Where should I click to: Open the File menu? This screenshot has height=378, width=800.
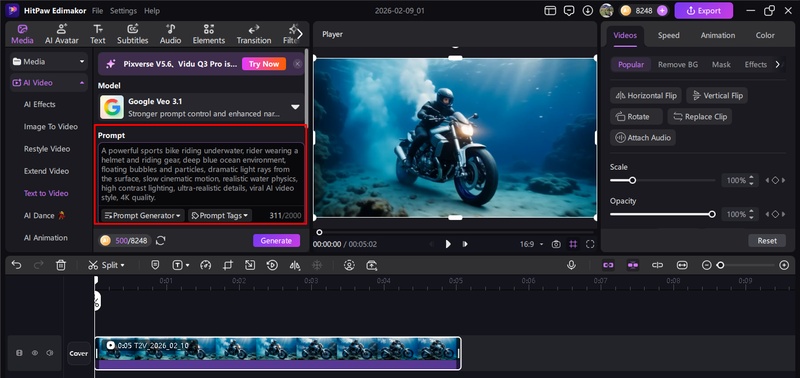coord(97,11)
